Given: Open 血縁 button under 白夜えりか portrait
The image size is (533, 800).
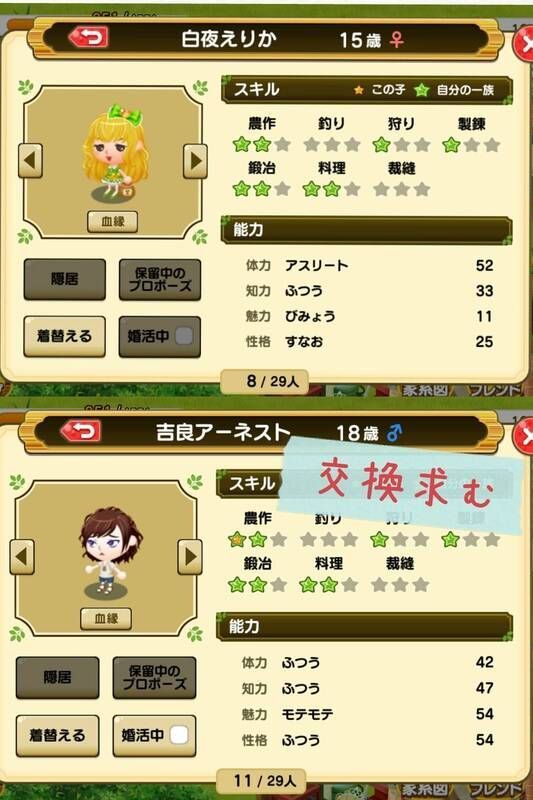Looking at the screenshot, I should point(113,221).
